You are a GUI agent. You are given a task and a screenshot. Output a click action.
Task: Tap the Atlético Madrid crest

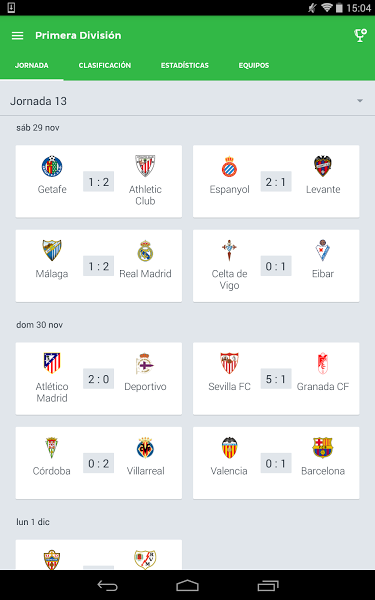click(x=52, y=363)
